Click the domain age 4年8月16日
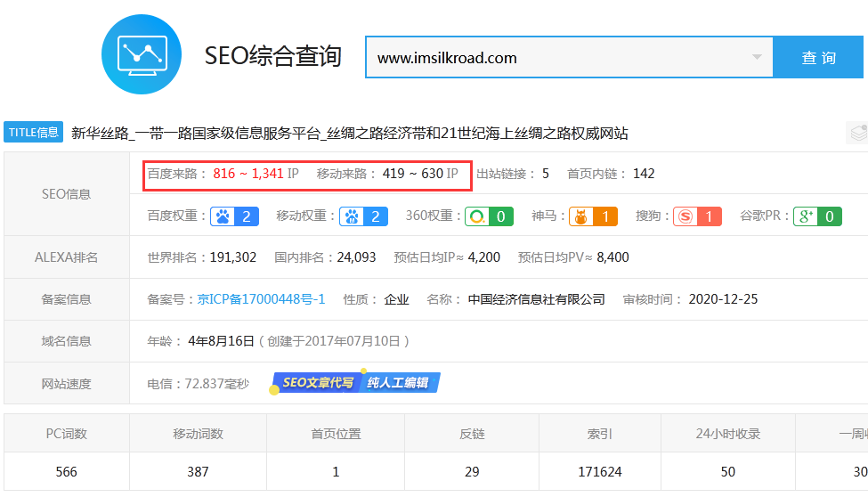Screen dimensions: 868x497 222,341
